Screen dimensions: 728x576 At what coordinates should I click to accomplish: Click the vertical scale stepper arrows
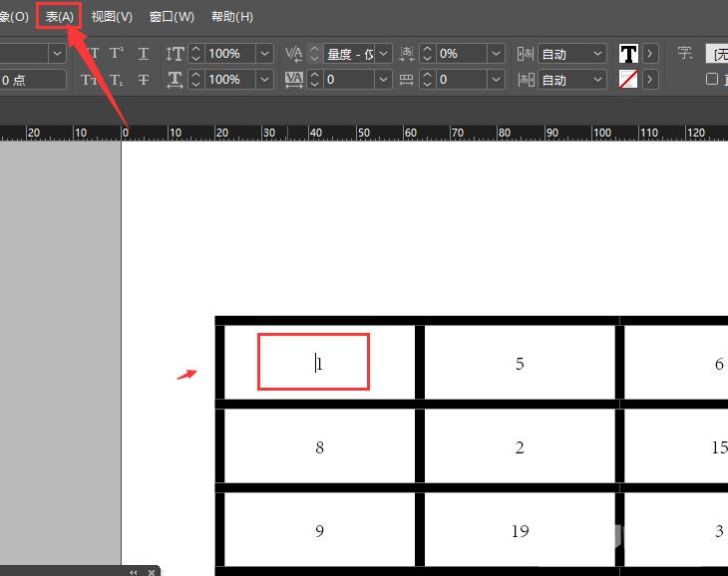point(195,54)
